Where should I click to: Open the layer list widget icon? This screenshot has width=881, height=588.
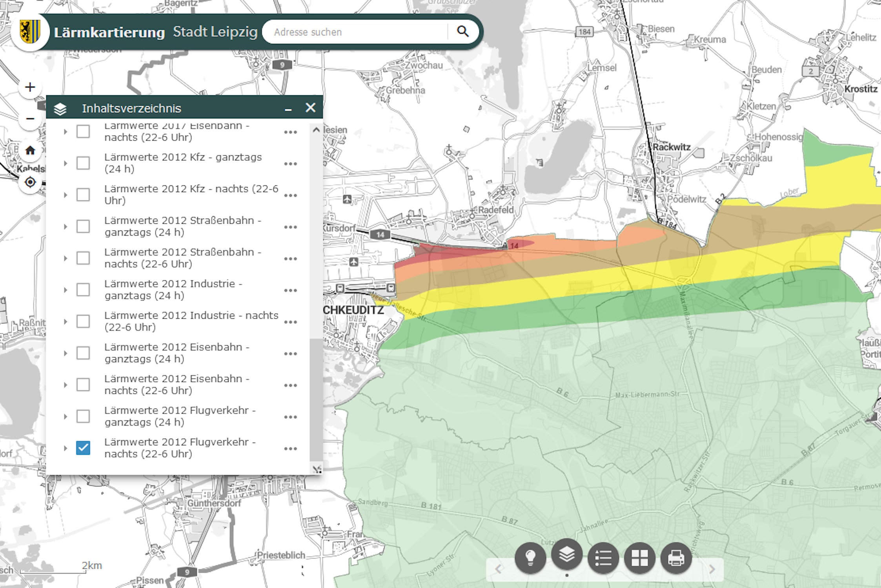coord(566,555)
